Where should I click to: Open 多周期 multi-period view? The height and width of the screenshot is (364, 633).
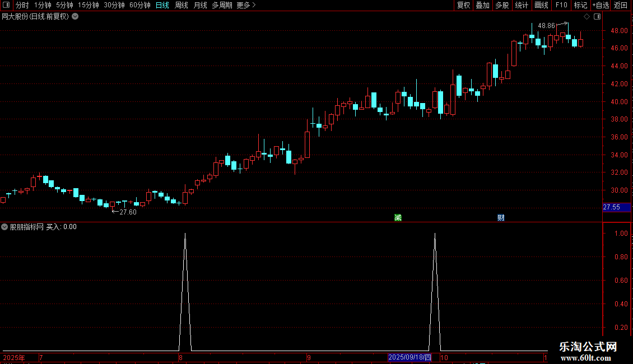pyautogui.click(x=222, y=5)
